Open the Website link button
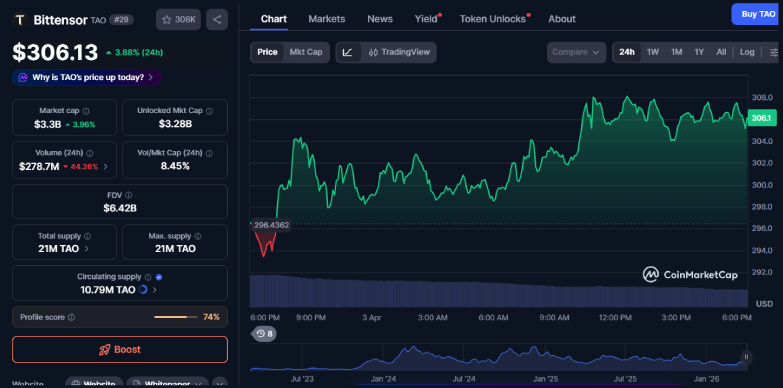This screenshot has height=388, width=783. click(x=94, y=384)
